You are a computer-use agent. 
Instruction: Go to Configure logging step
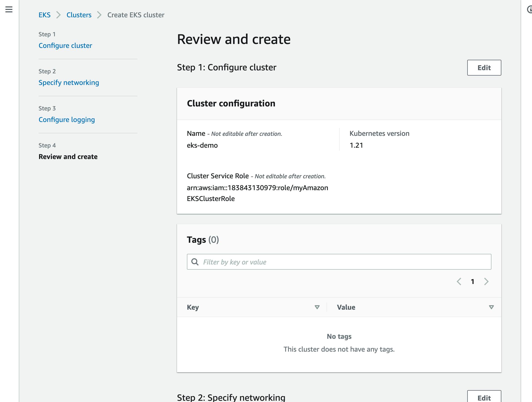67,120
